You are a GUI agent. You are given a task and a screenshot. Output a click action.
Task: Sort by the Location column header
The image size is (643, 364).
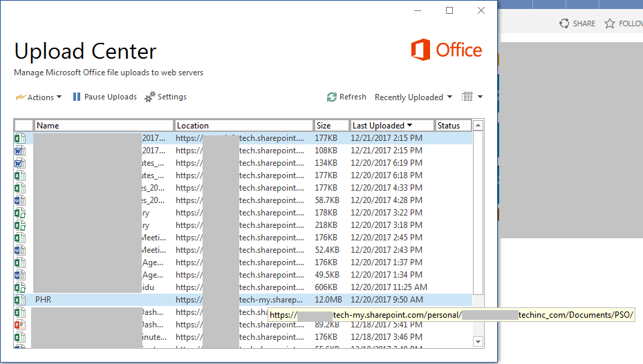tap(243, 126)
